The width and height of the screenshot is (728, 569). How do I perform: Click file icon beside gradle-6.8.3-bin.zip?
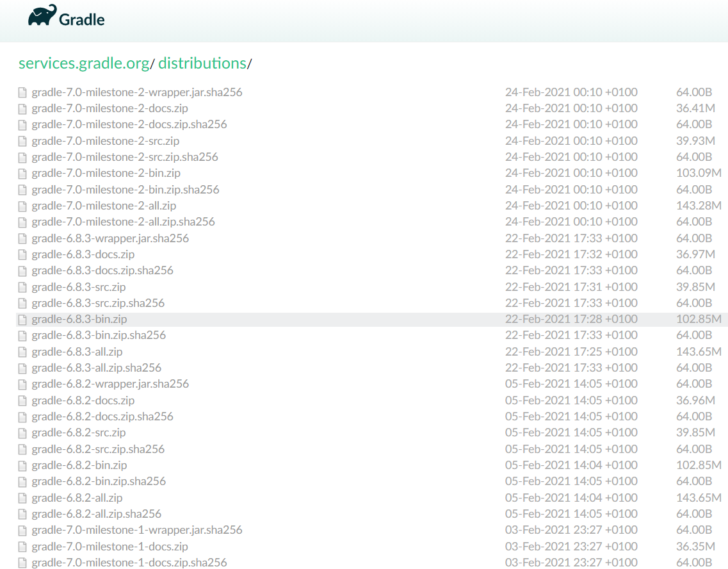point(22,320)
